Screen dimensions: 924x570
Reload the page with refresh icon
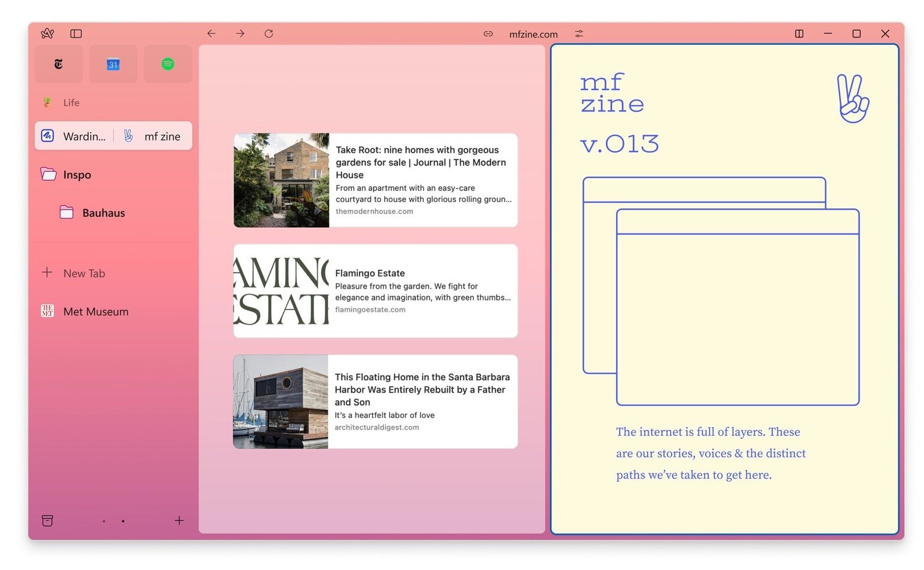(269, 34)
